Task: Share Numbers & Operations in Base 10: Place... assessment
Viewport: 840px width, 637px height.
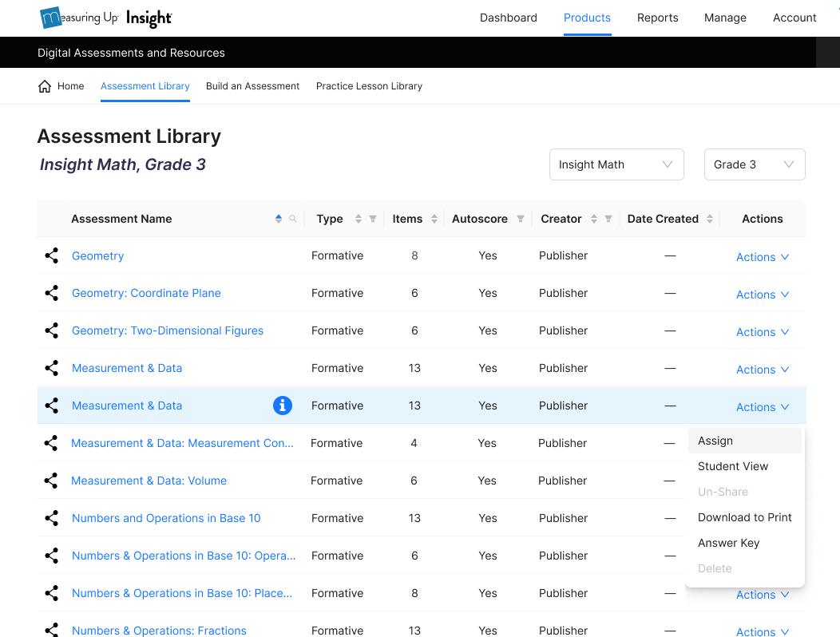Action: point(51,593)
